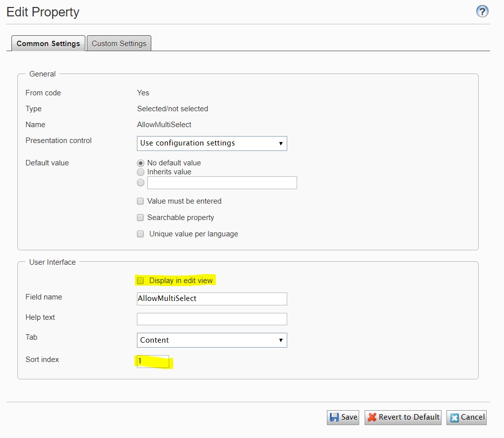
Task: Click the Sort index input box
Action: tap(153, 362)
